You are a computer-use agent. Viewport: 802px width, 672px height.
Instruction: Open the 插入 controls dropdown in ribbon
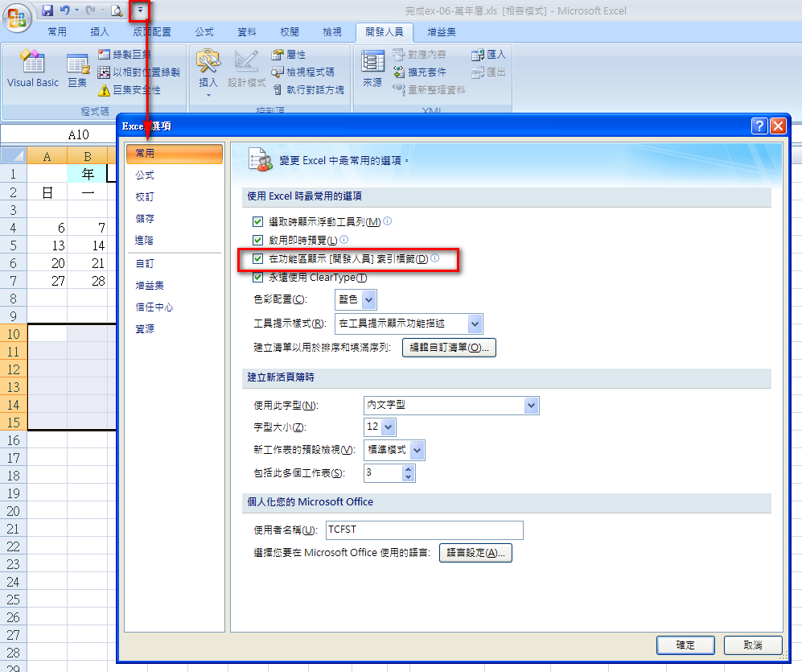pos(208,74)
